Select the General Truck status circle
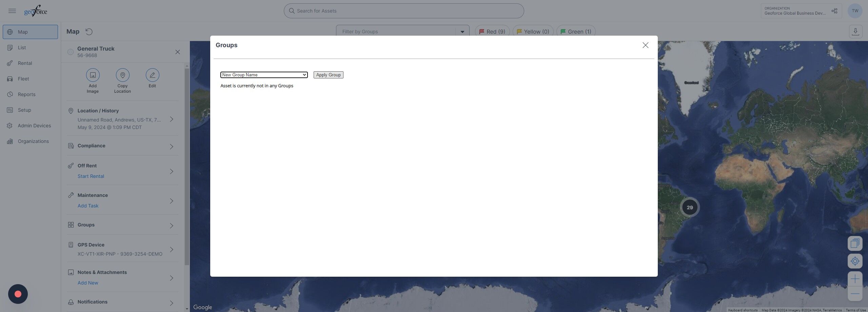This screenshot has height=312, width=868. [71, 52]
